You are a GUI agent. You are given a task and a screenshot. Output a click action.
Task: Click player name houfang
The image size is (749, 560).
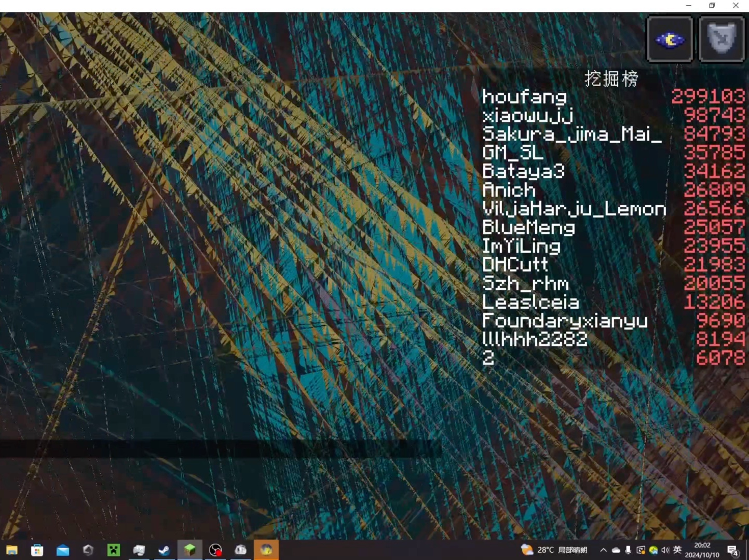[x=524, y=98]
